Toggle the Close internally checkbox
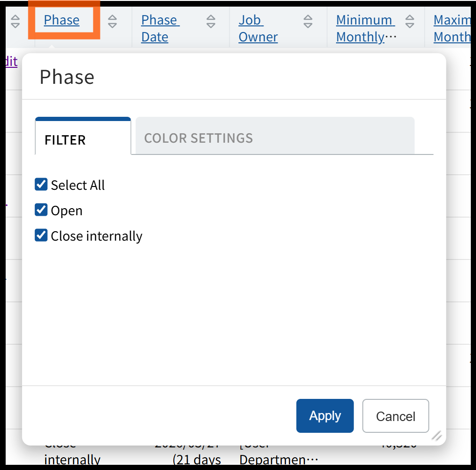 [x=41, y=235]
